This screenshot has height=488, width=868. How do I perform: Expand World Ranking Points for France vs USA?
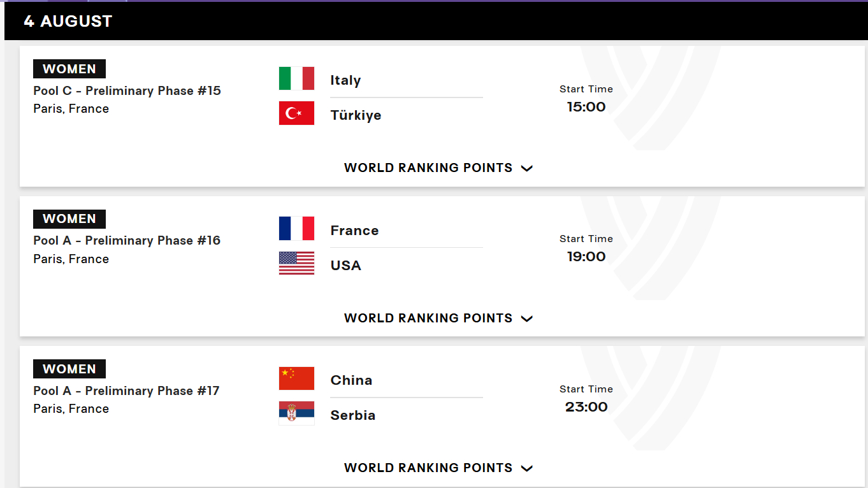tap(438, 318)
